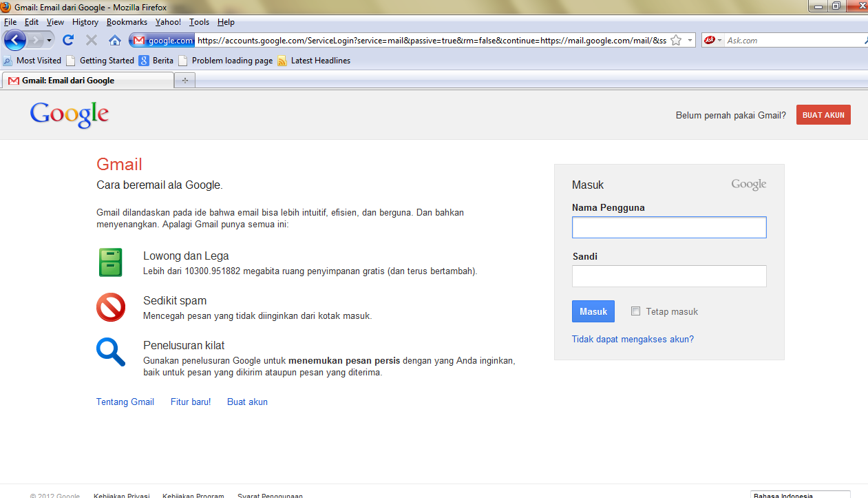Click the blue magnifier Penelusuran kilat icon
This screenshot has height=498, width=868.
(x=110, y=352)
